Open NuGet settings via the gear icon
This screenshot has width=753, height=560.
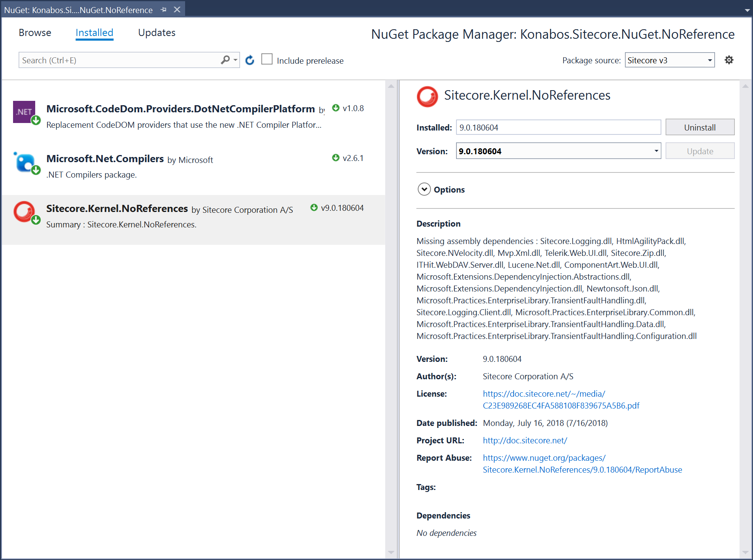729,60
